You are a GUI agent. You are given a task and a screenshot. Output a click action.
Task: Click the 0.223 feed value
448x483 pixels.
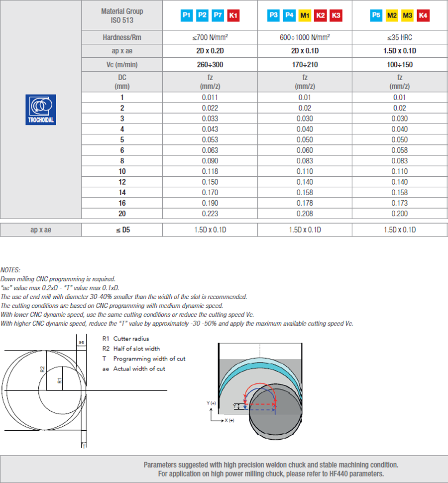(x=210, y=213)
